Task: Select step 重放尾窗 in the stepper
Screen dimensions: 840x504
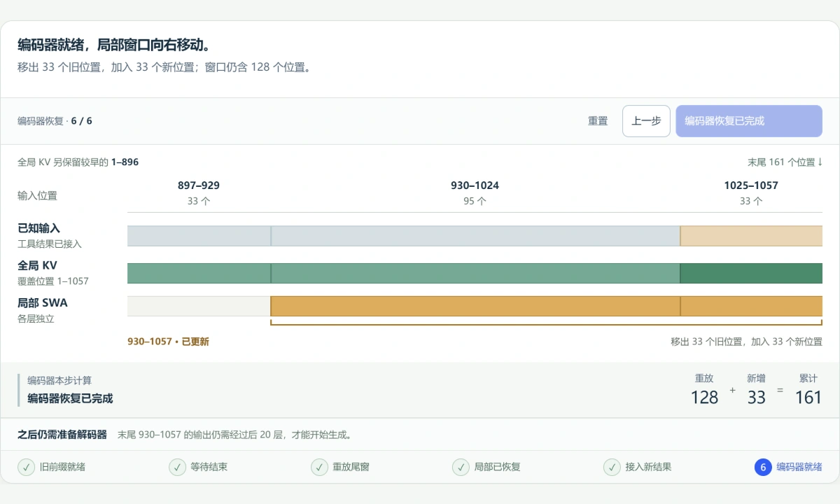Action: click(340, 467)
